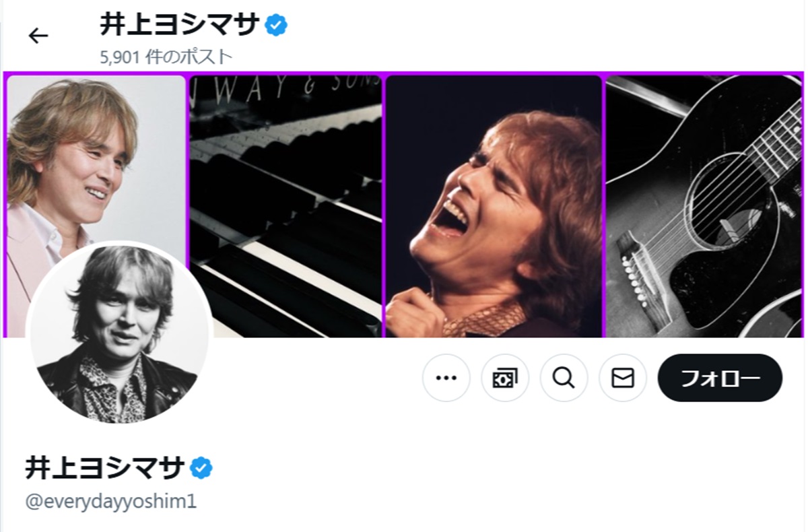Screen dimensions: 808x532
Task: Click the verified badge beside the profile name
Action: [201, 467]
